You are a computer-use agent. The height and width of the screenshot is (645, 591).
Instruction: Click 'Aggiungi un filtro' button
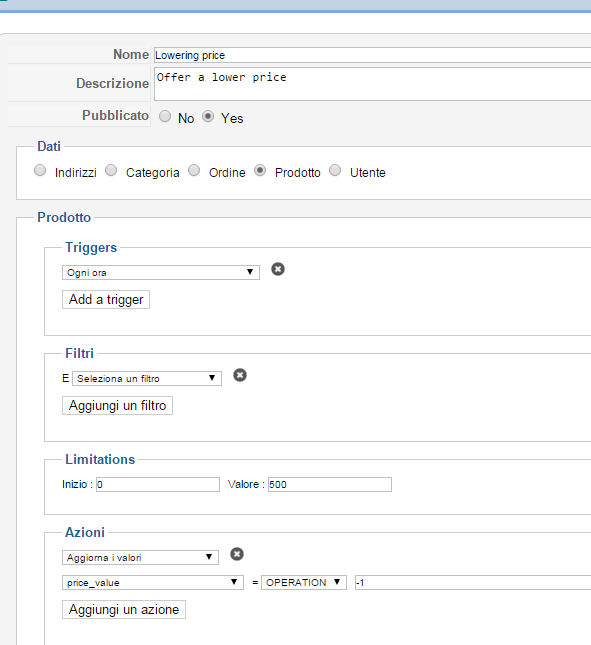117,406
